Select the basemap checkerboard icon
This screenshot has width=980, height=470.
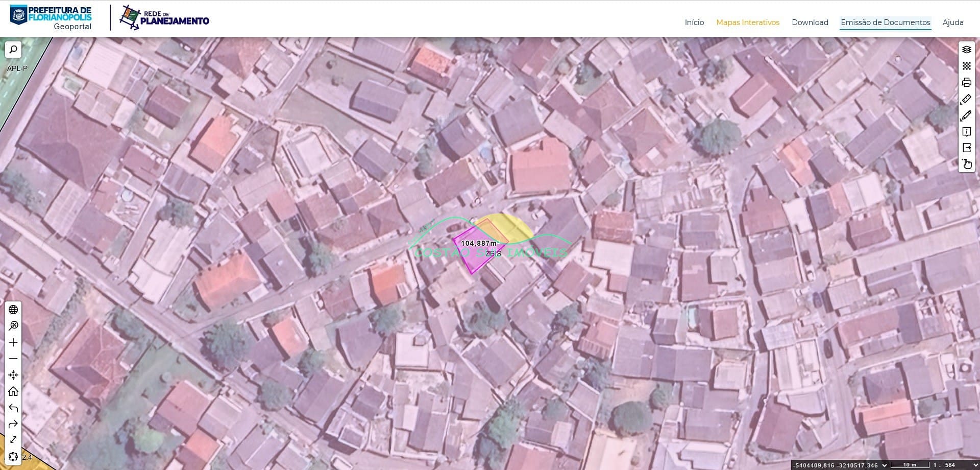966,66
